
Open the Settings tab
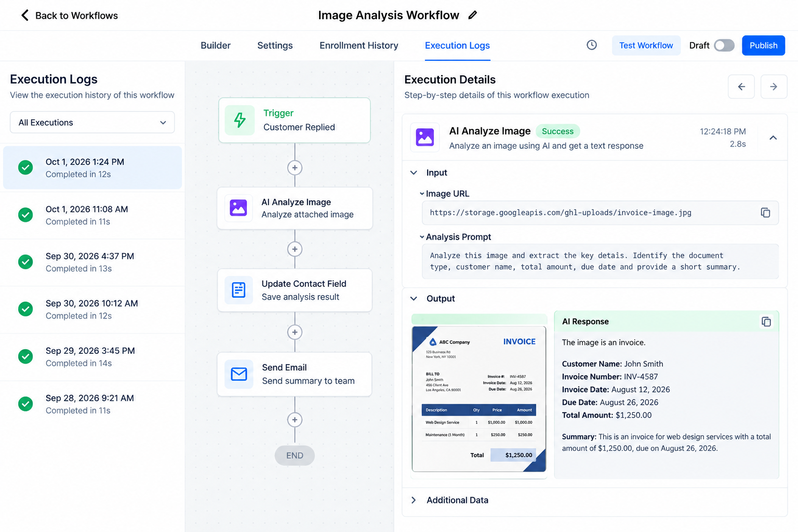[x=275, y=45]
